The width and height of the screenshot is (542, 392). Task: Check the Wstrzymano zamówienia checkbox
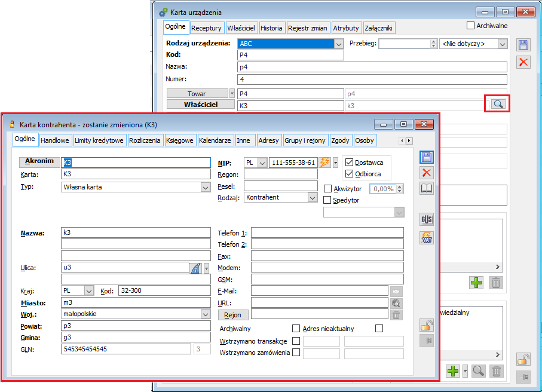(296, 352)
